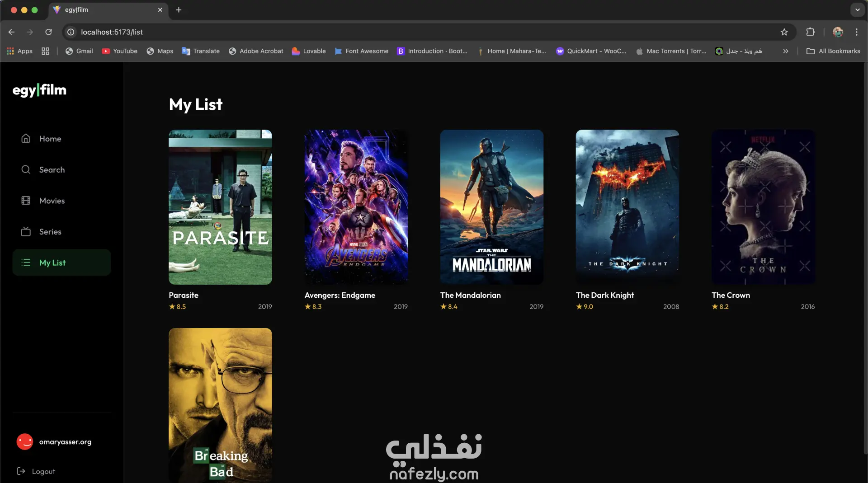Bookmark this page with the star

coord(784,32)
